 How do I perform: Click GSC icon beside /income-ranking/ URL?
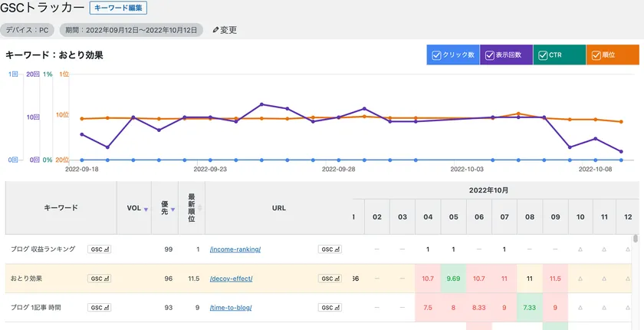pyautogui.click(x=330, y=249)
